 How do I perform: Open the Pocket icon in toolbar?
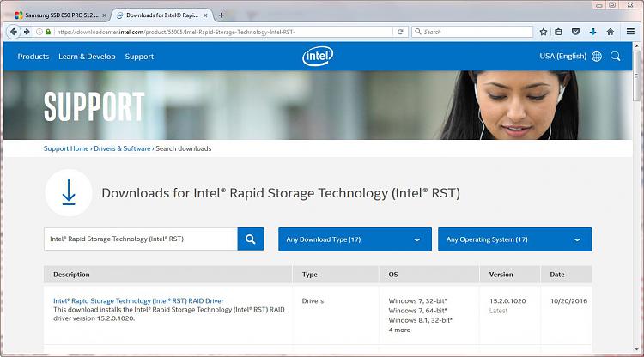(x=575, y=32)
